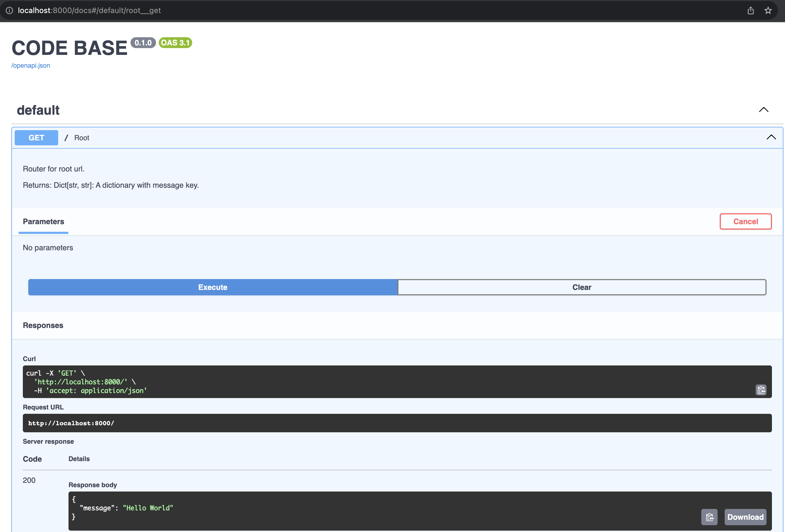Click the 'Curl' label

(29, 358)
